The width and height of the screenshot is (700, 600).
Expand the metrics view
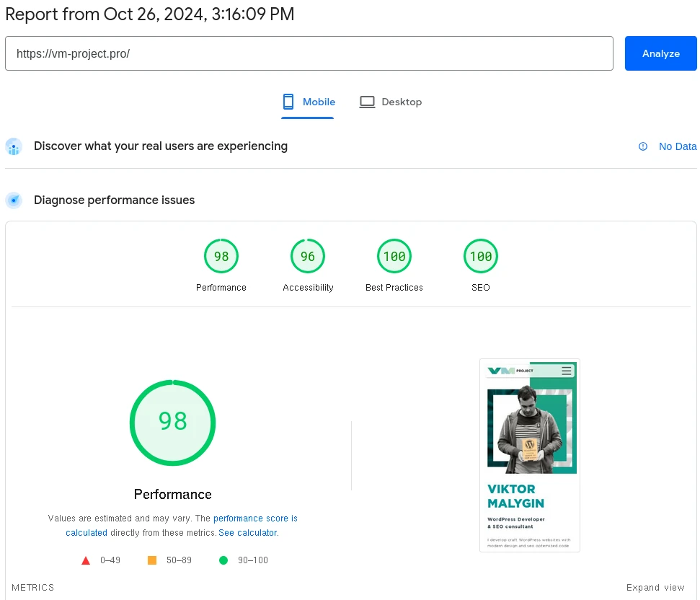(x=655, y=588)
